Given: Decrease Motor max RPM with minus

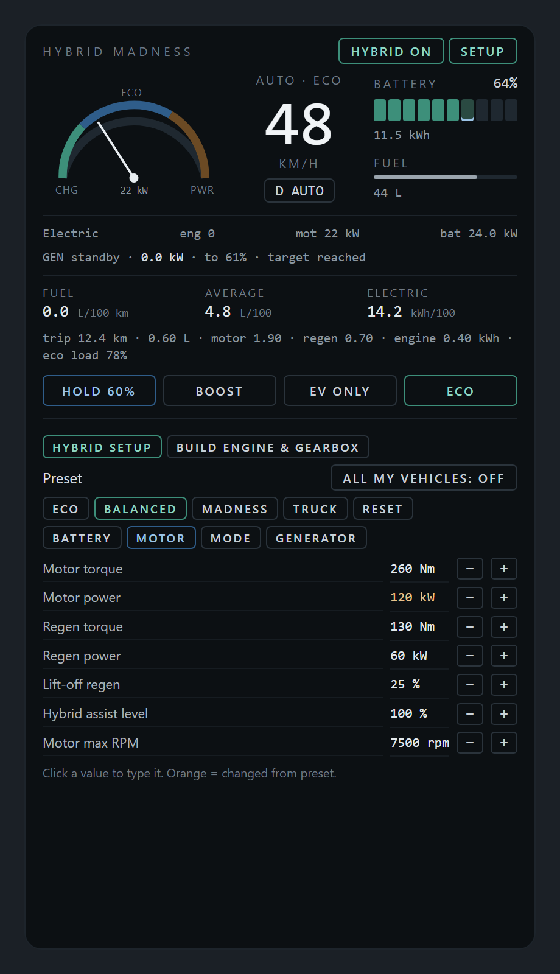Looking at the screenshot, I should pyautogui.click(x=470, y=743).
